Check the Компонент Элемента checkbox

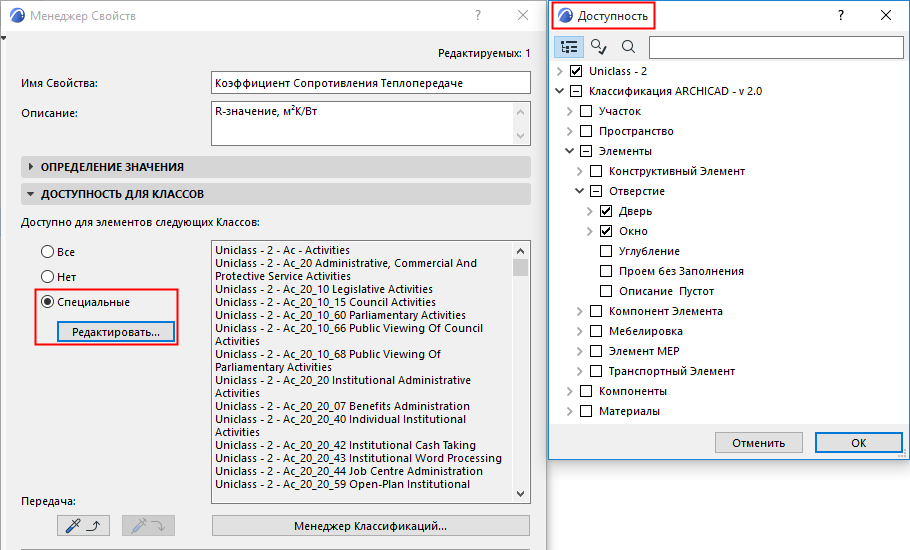[596, 311]
